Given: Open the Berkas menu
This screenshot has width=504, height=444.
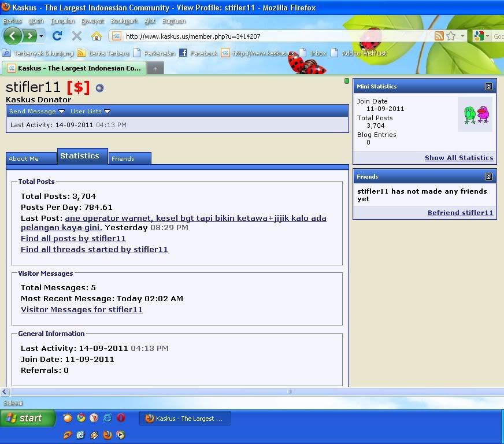Looking at the screenshot, I should pyautogui.click(x=12, y=21).
